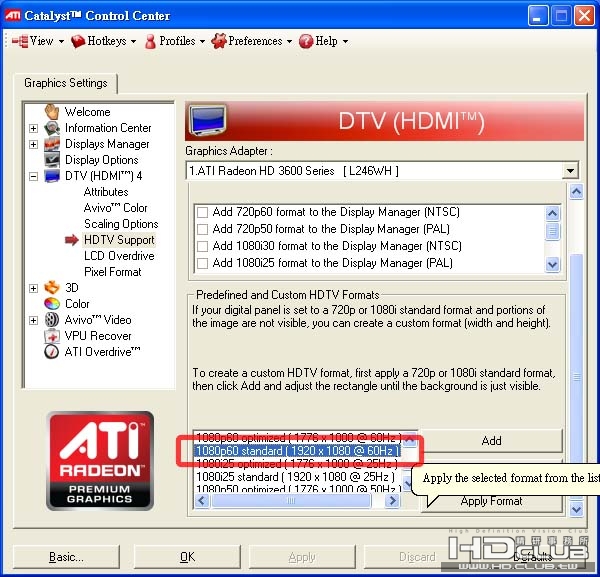The height and width of the screenshot is (577, 600).
Task: Click the main panel vertical scrollbar thumb
Action: coord(576,377)
